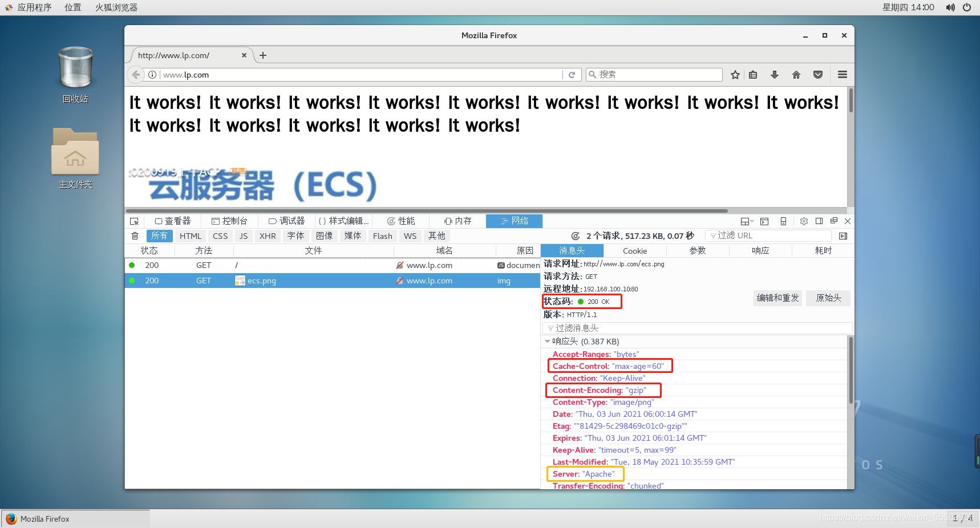
Task: Open the power menu in top bar
Action: (x=967, y=7)
